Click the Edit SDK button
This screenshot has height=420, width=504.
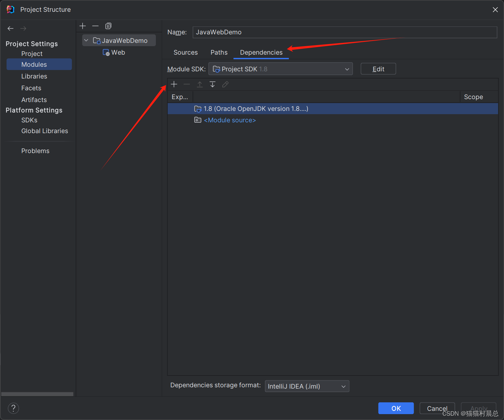(378, 69)
